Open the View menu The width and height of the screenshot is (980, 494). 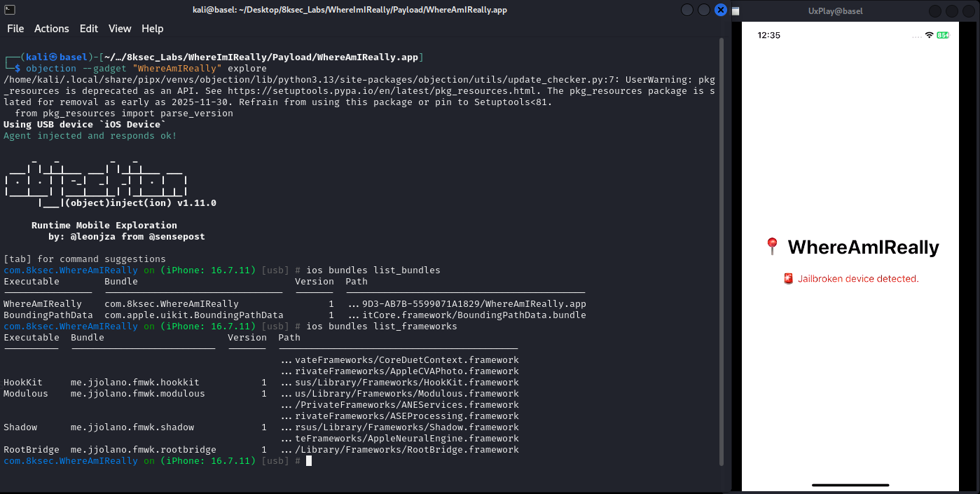(120, 29)
